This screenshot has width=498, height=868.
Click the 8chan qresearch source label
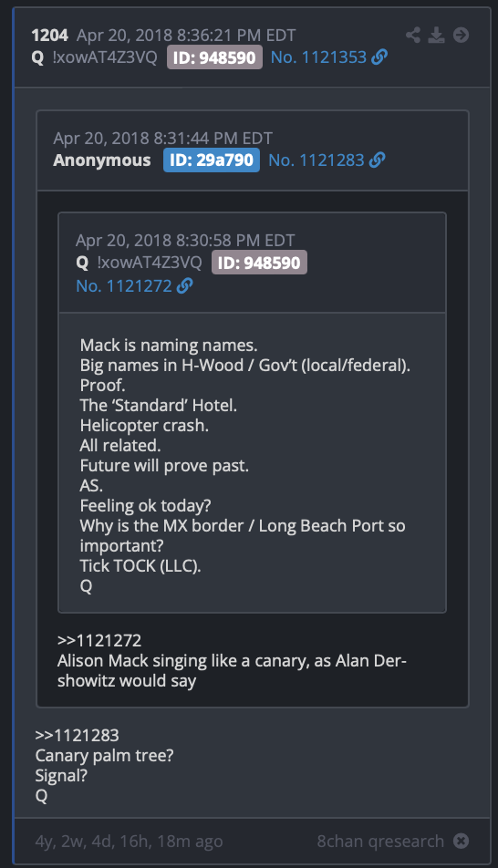pyautogui.click(x=380, y=841)
